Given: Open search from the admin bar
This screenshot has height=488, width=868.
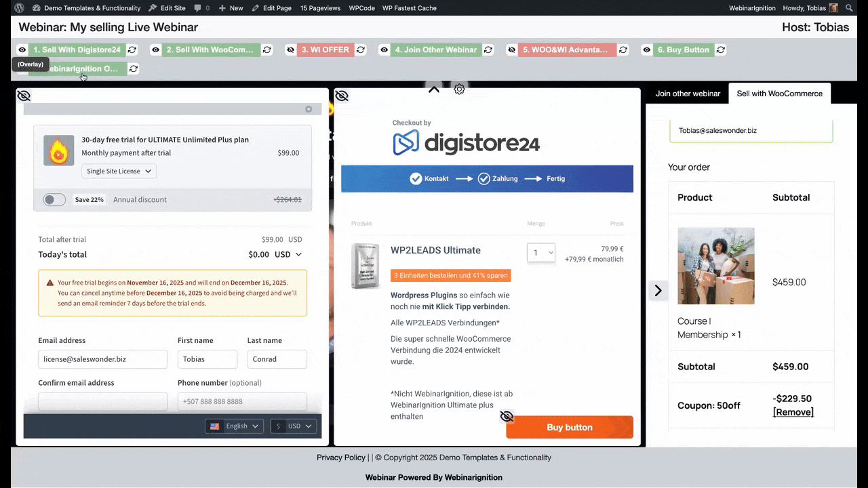Looking at the screenshot, I should tap(848, 7).
